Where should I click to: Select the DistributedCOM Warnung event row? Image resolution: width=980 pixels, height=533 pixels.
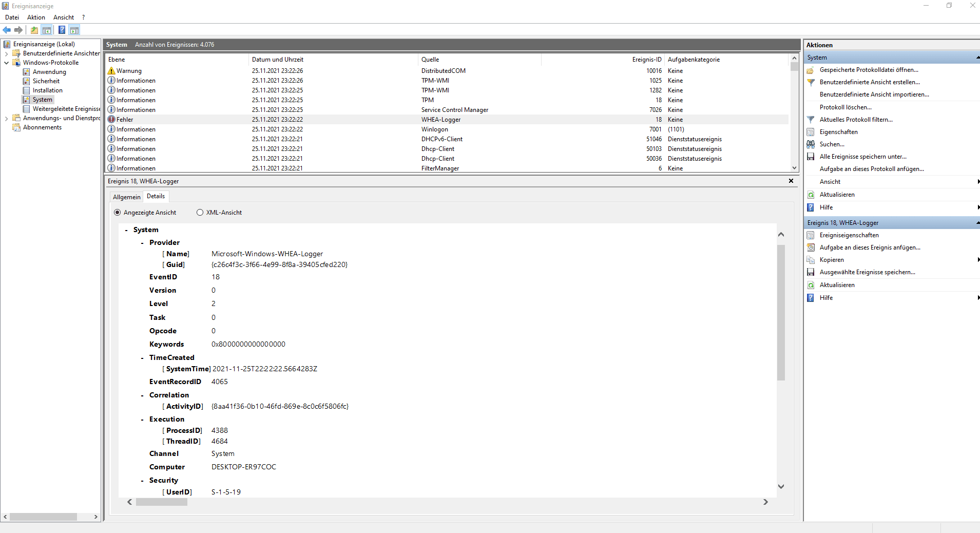pos(447,71)
